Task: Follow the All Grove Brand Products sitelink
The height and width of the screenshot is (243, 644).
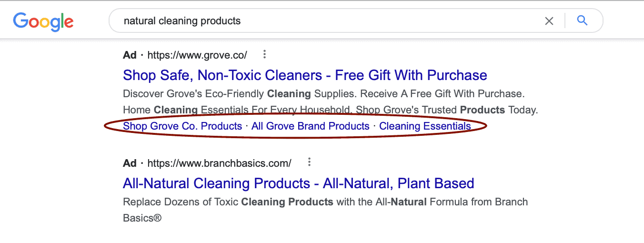Action: [x=311, y=126]
